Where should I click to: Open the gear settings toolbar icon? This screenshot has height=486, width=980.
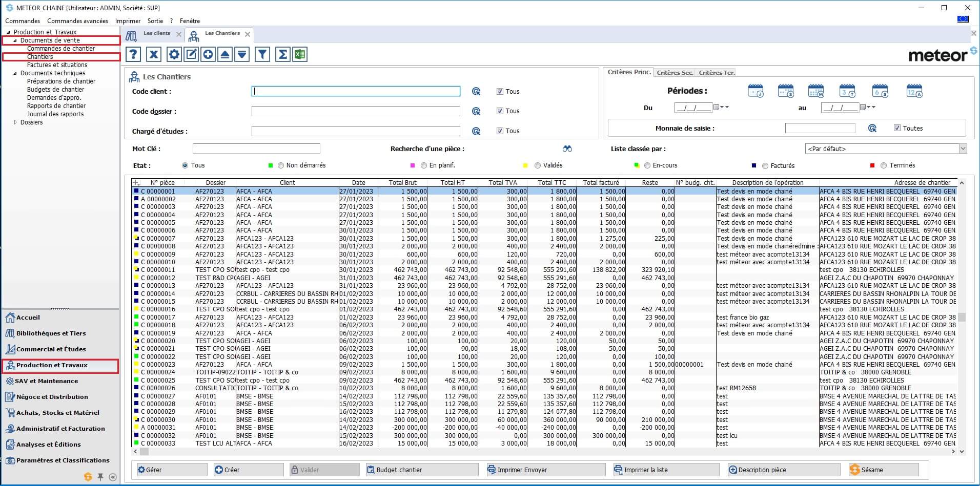(174, 54)
